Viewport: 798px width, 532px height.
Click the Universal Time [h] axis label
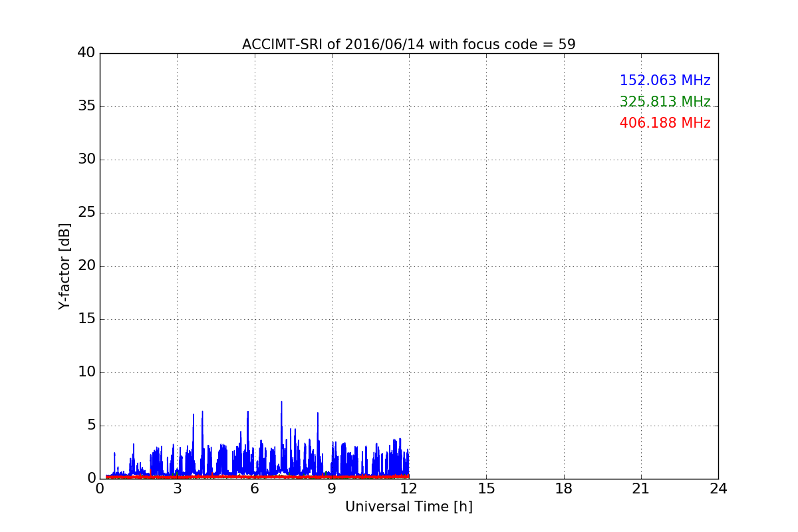[408, 507]
